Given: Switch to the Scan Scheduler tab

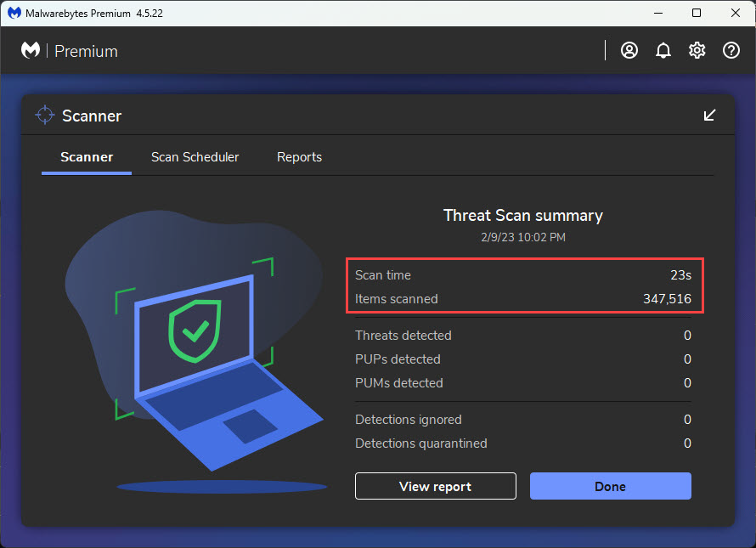Looking at the screenshot, I should (x=195, y=157).
